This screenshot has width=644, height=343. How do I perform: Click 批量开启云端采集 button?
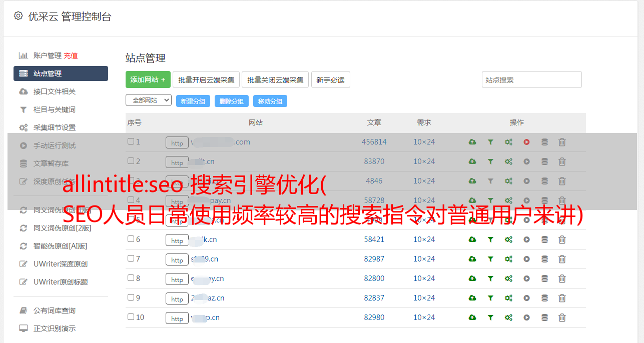[x=206, y=79]
